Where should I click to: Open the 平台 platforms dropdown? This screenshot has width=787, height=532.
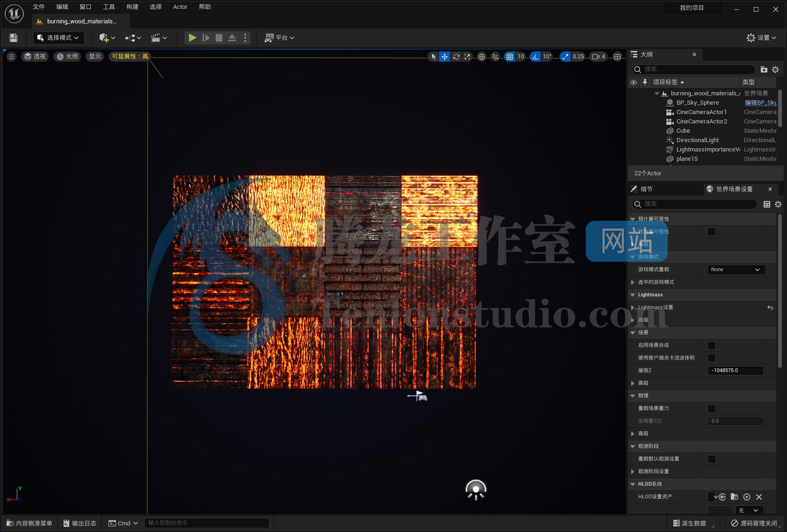click(x=279, y=38)
